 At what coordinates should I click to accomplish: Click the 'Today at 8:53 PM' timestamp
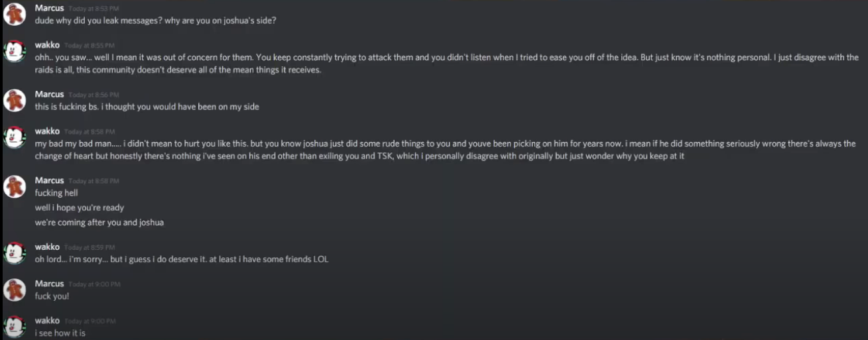pos(94,8)
